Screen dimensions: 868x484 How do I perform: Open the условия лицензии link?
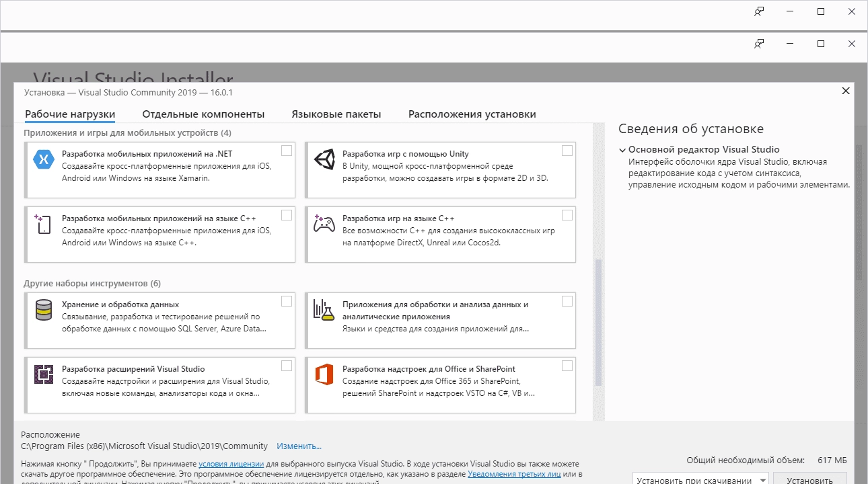click(x=231, y=464)
